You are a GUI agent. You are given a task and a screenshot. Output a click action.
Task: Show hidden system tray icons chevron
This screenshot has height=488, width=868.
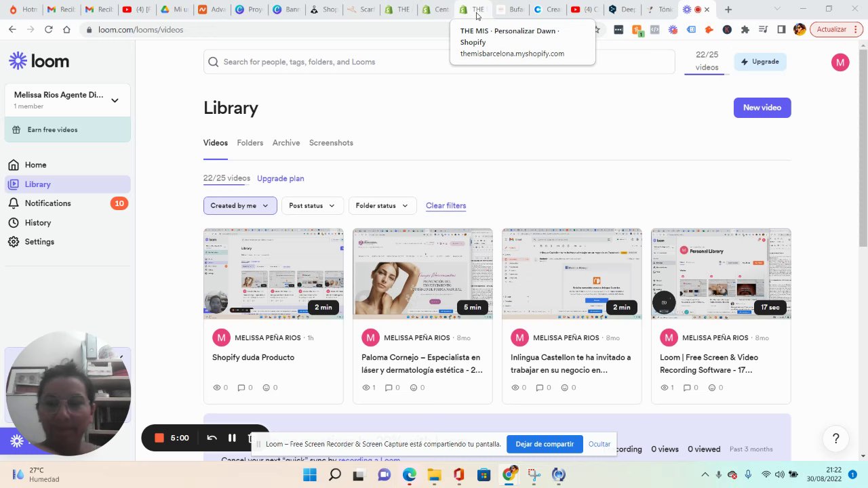click(705, 474)
